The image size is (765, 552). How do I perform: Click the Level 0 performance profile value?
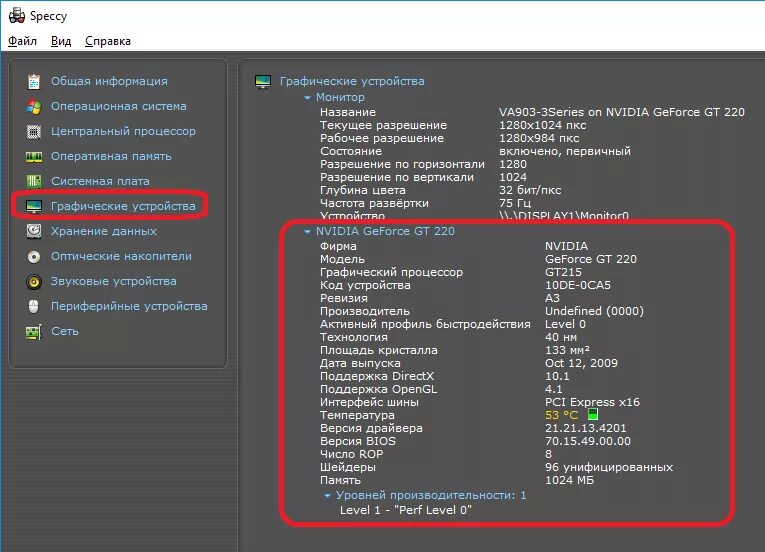click(x=565, y=324)
